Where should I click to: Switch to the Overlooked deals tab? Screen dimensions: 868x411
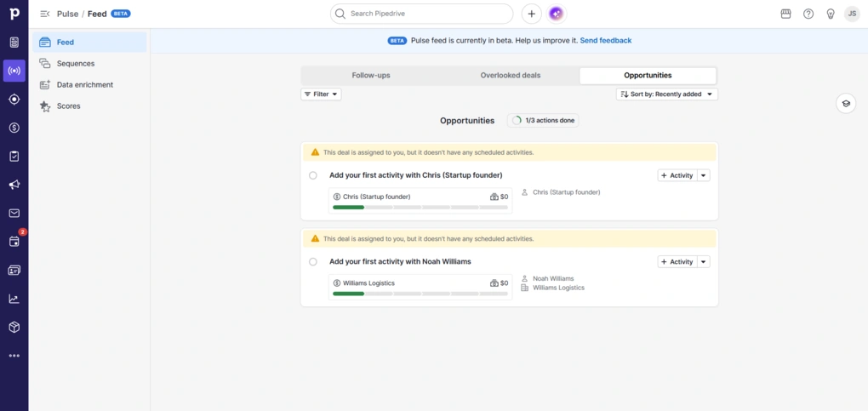click(510, 76)
